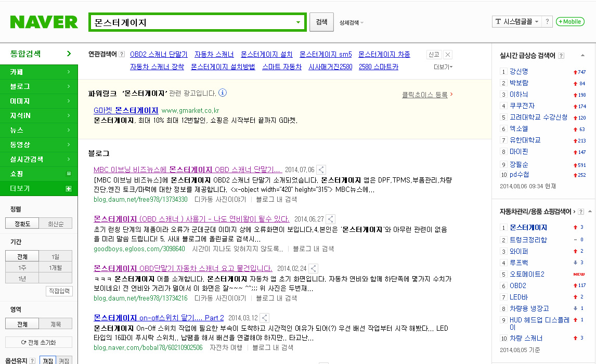Click the plus icon on 더보기 menu
596x364 pixels.
(69, 189)
